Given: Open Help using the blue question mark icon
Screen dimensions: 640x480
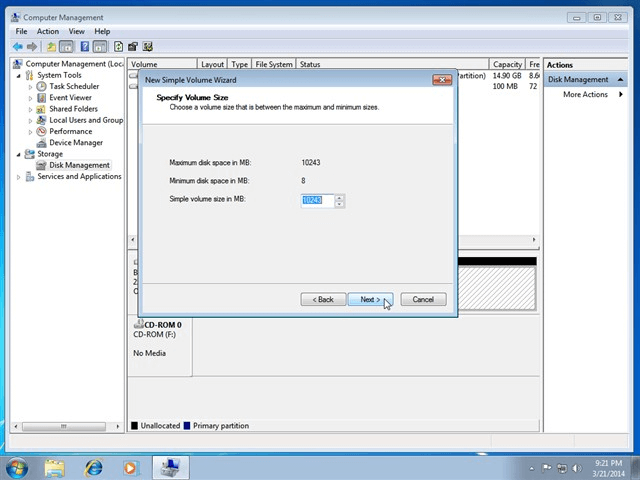Looking at the screenshot, I should point(84,47).
